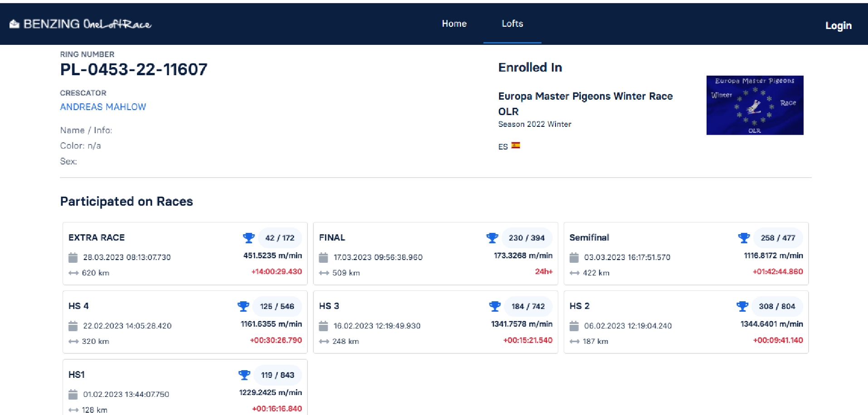Click the calendar icon in EXTRA RACE card
Screen dimensions: 868x415
[x=73, y=258]
